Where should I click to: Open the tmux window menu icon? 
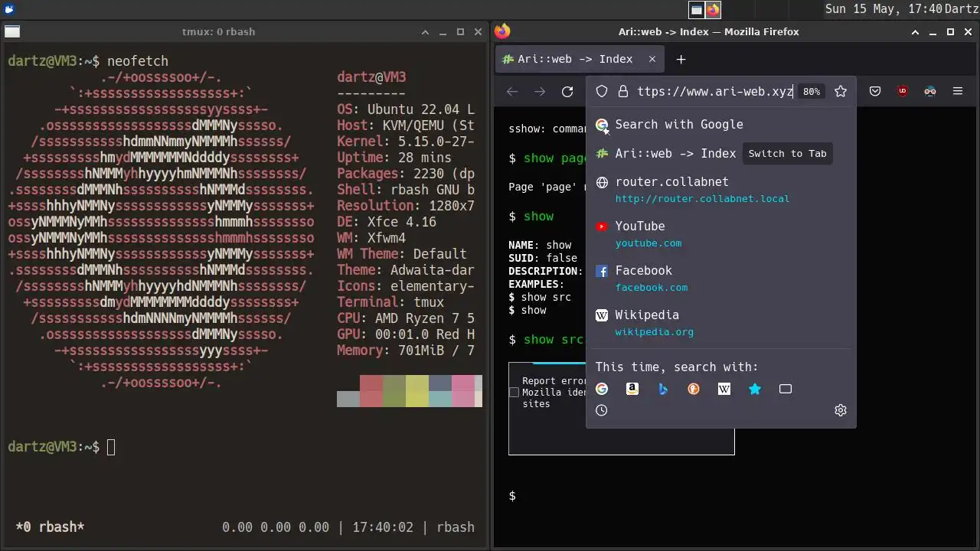click(11, 31)
